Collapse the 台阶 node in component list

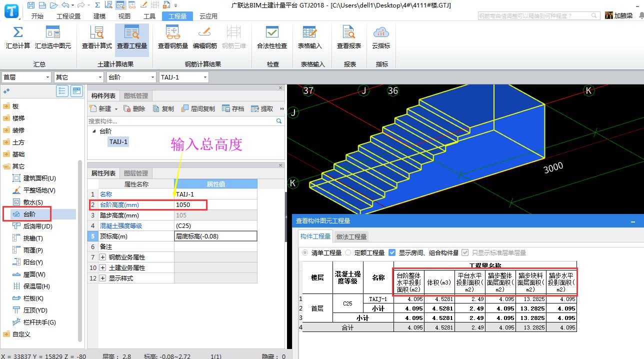coord(93,131)
